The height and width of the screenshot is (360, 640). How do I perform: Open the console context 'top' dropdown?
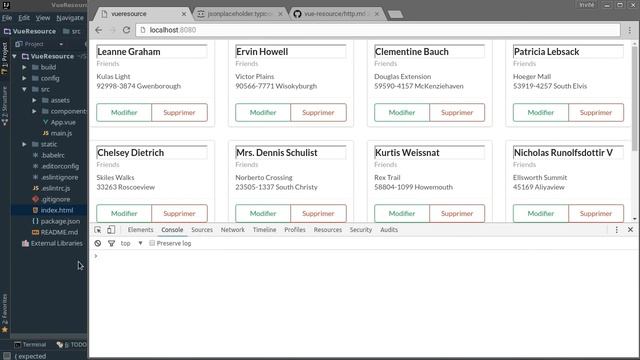pyautogui.click(x=131, y=243)
